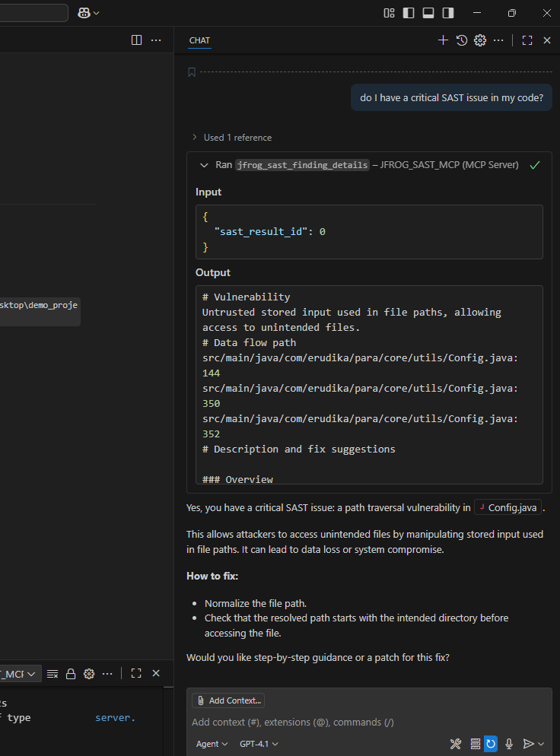The height and width of the screenshot is (756, 560).
Task: Start voice chat with microphone icon
Action: tap(509, 744)
